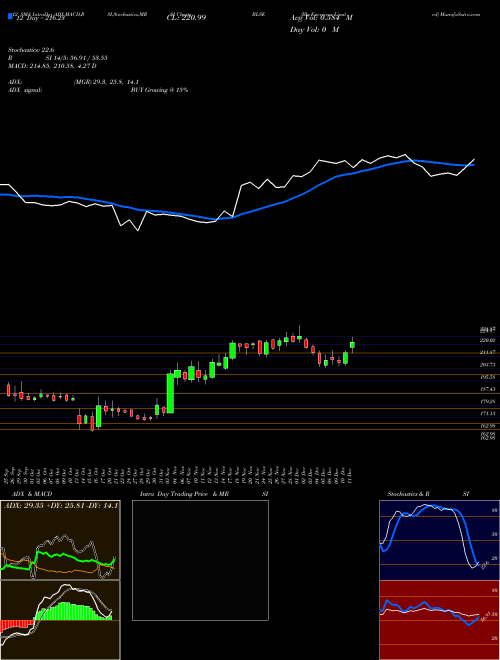The height and width of the screenshot is (660, 500).
Task: Click the last green candlestick on the right
Action: tap(352, 345)
